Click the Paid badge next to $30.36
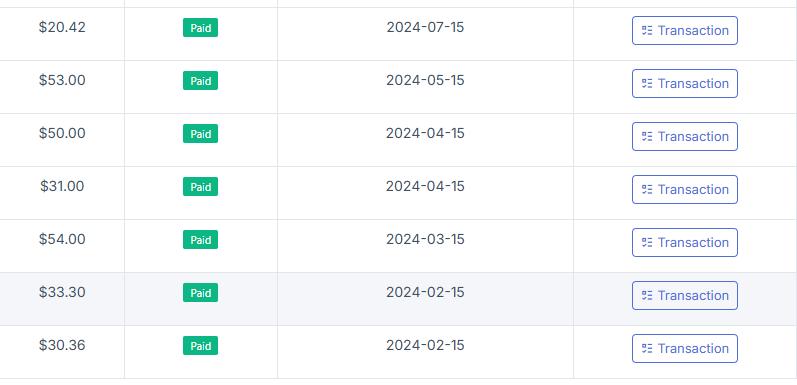 (200, 345)
